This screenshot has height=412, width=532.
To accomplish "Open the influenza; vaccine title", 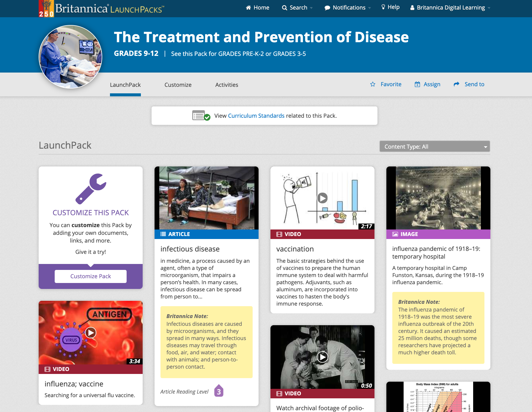I will pos(74,384).
